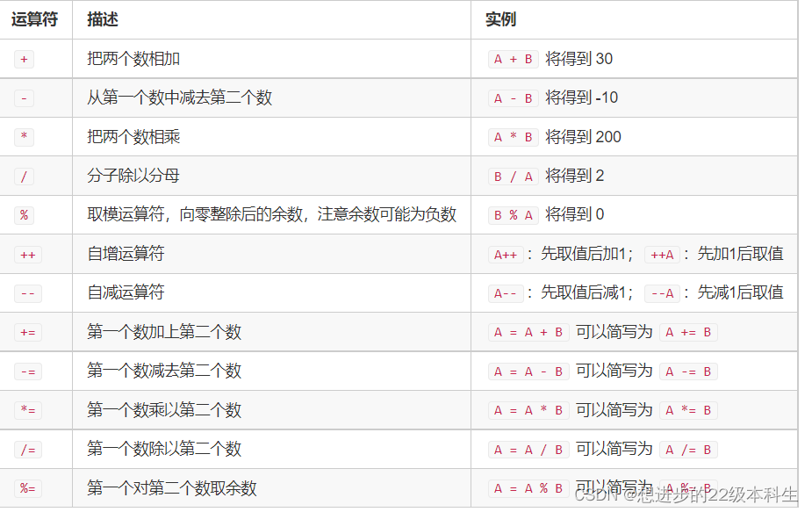
Task: Click the description '第一个对第二个数取余数'
Action: tap(172, 488)
